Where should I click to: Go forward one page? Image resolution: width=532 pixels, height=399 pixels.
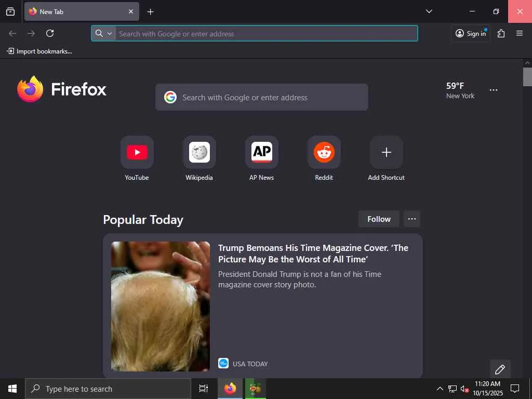(31, 33)
